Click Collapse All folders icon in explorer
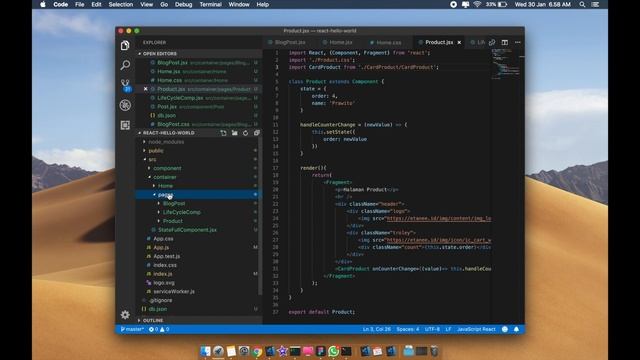640x360 pixels. [256, 133]
